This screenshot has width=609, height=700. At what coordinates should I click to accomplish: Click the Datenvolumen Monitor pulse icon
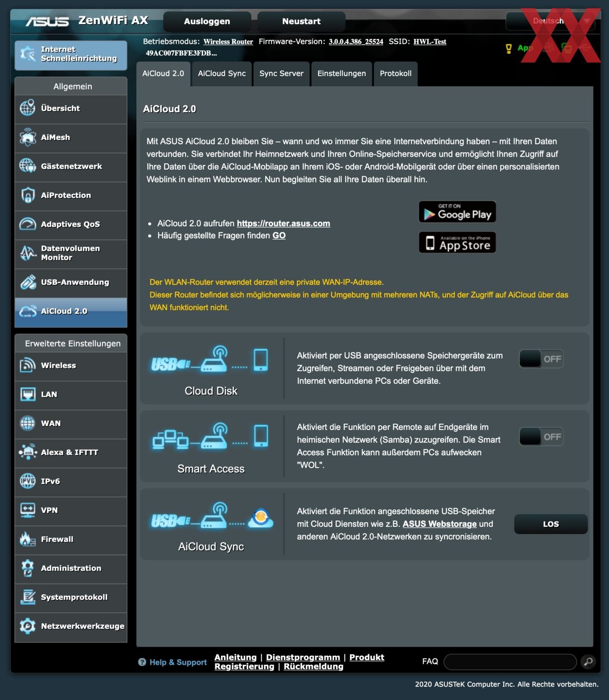click(x=27, y=253)
